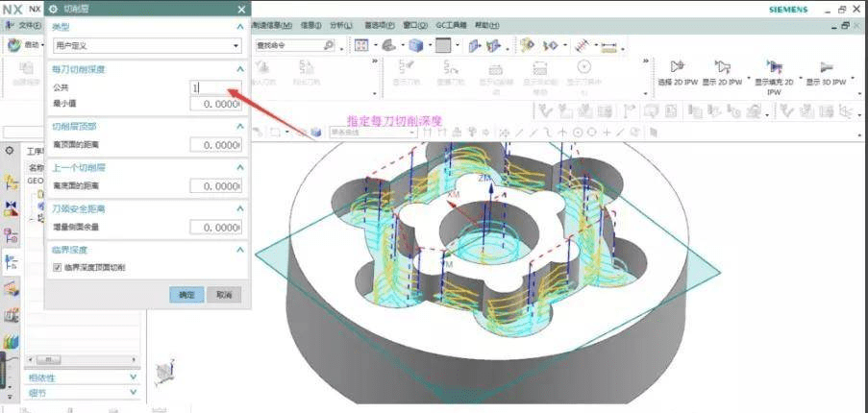
Task: Click the 显示 3D IPW icon
Action: [827, 67]
